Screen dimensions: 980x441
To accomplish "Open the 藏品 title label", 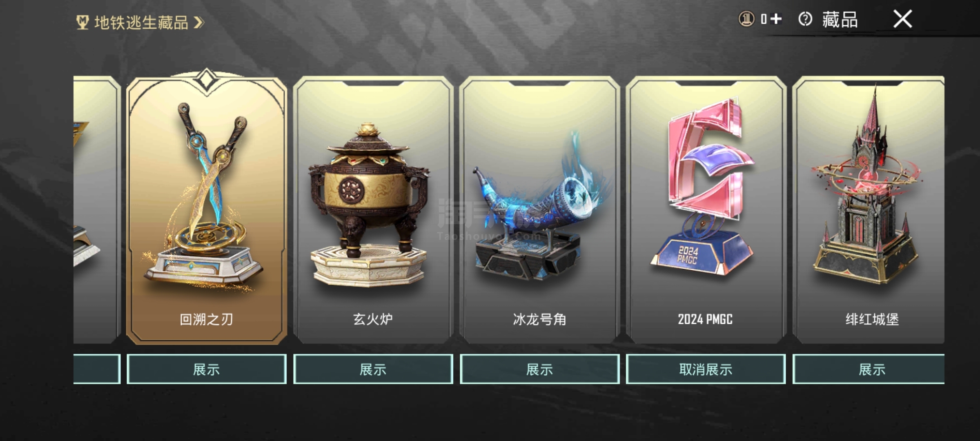I will point(840,20).
